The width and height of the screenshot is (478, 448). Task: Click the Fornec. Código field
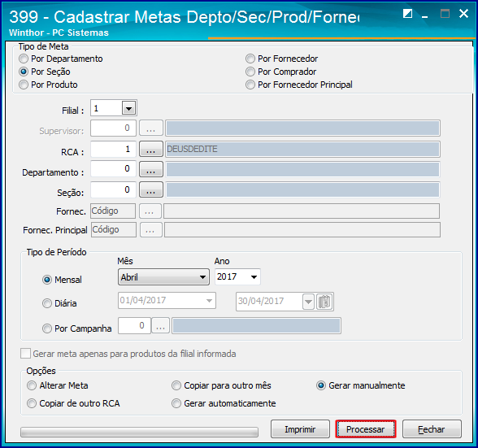pyautogui.click(x=113, y=211)
